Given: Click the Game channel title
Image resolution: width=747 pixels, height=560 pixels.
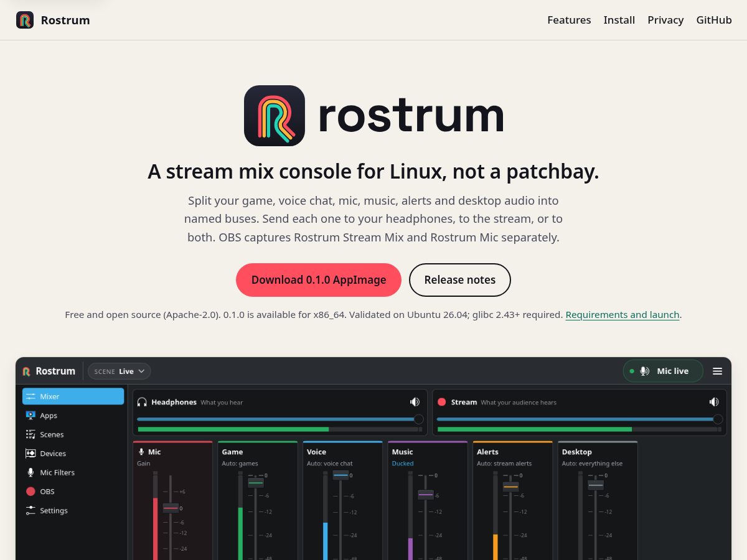Looking at the screenshot, I should tap(232, 452).
